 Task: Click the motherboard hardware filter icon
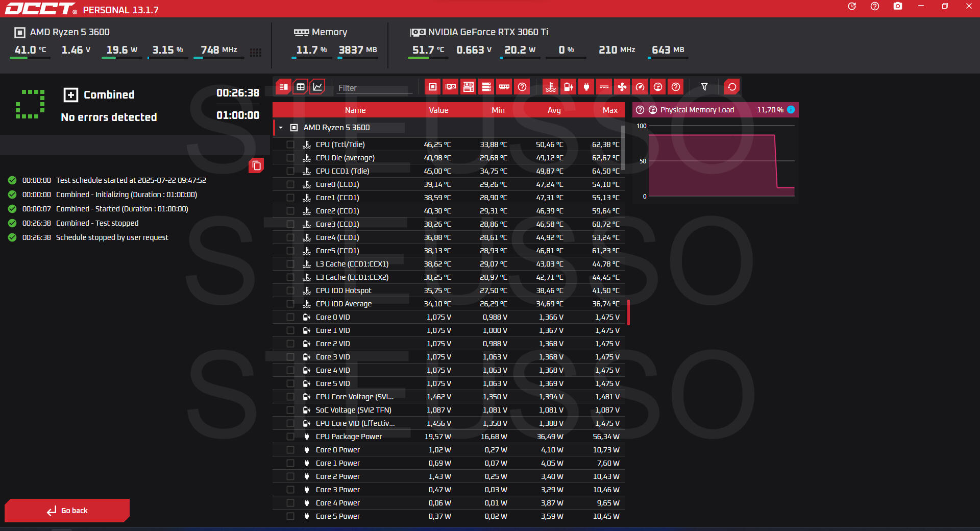pyautogui.click(x=468, y=87)
